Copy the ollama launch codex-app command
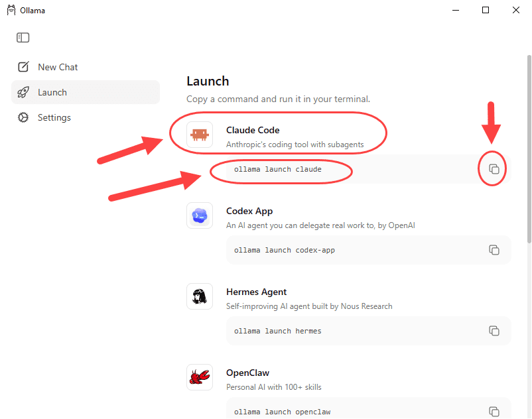This screenshot has width=532, height=419. coord(494,250)
